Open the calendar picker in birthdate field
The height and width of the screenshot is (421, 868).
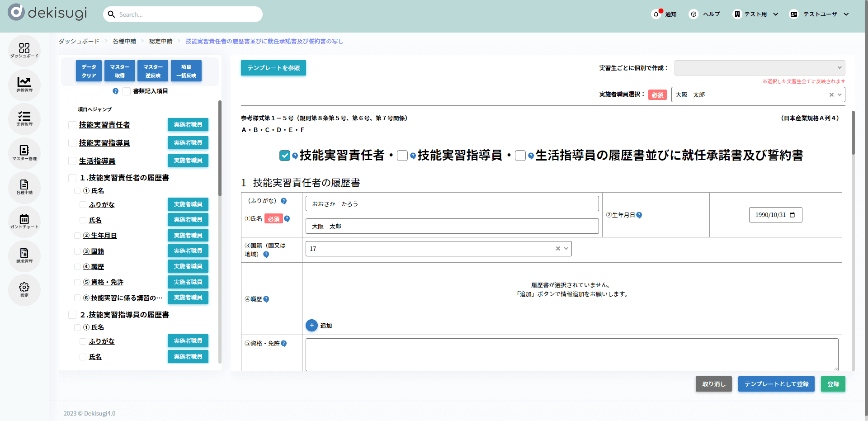[x=793, y=215]
